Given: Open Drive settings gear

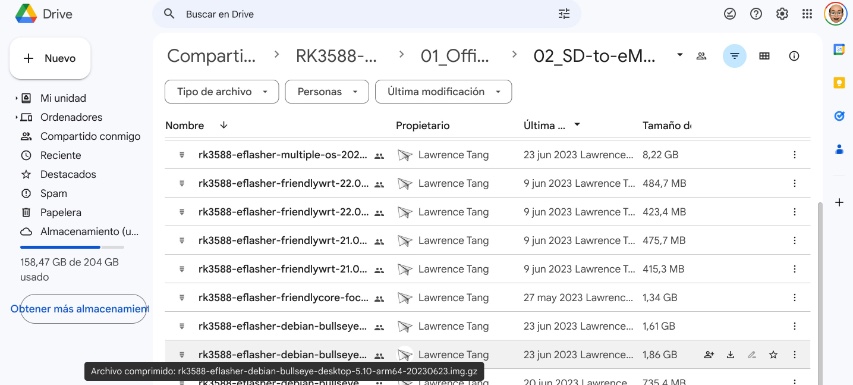Looking at the screenshot, I should click(782, 14).
